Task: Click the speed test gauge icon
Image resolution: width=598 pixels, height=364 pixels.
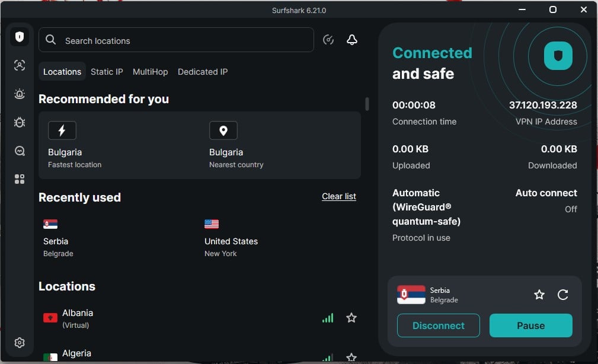Action: [328, 40]
